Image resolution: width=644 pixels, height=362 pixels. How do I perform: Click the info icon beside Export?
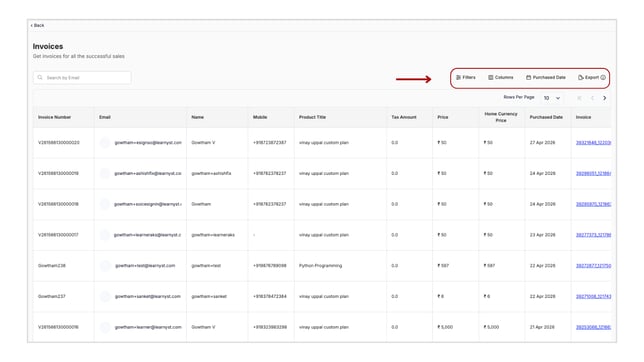(x=603, y=77)
